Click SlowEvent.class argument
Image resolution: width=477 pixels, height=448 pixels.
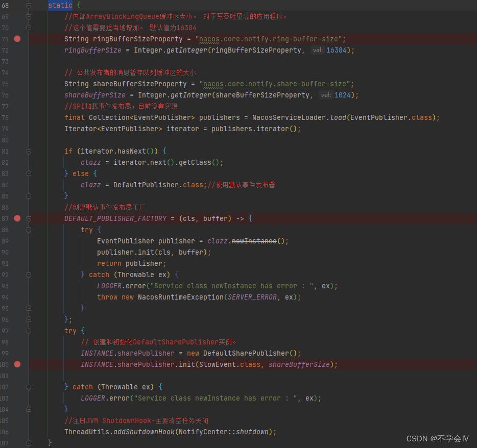click(x=230, y=364)
